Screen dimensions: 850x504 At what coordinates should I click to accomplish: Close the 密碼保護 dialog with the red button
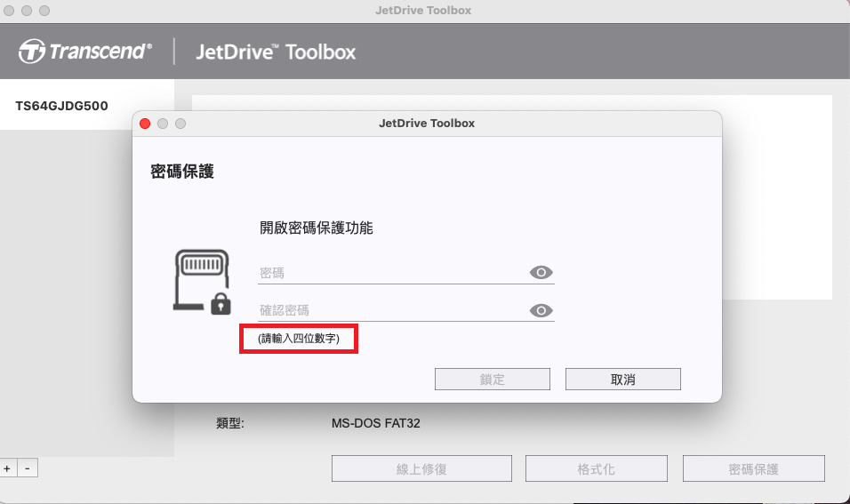pyautogui.click(x=145, y=124)
